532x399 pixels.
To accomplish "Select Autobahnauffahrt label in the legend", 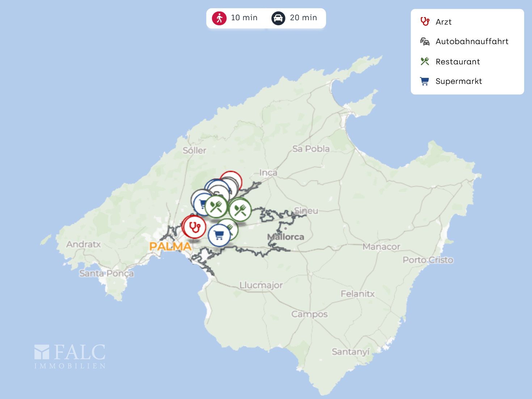I will [x=472, y=42].
